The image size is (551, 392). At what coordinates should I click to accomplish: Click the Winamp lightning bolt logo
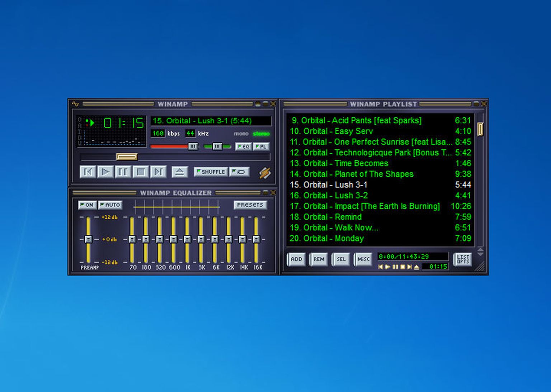[265, 173]
